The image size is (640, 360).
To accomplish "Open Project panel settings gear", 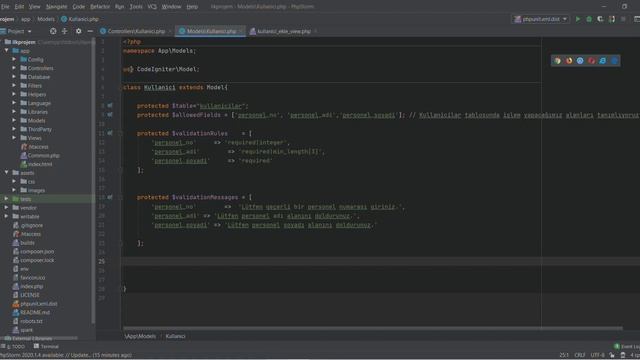I will 78,31.
